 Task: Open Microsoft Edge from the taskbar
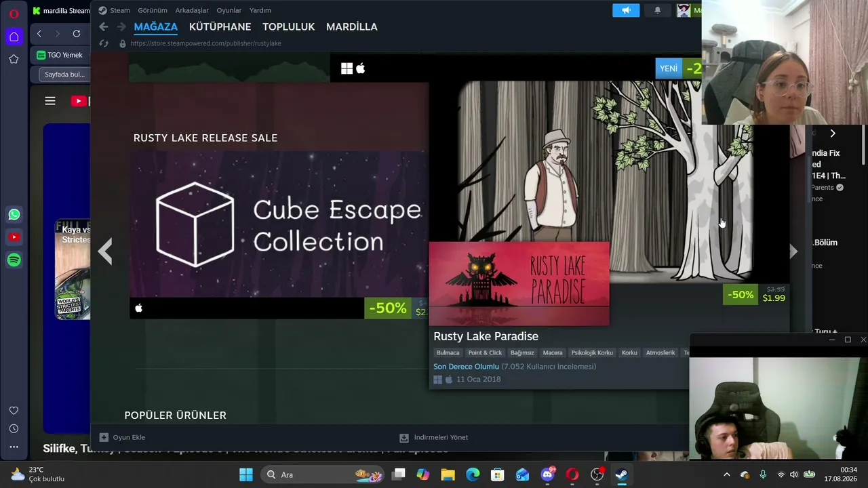click(473, 474)
